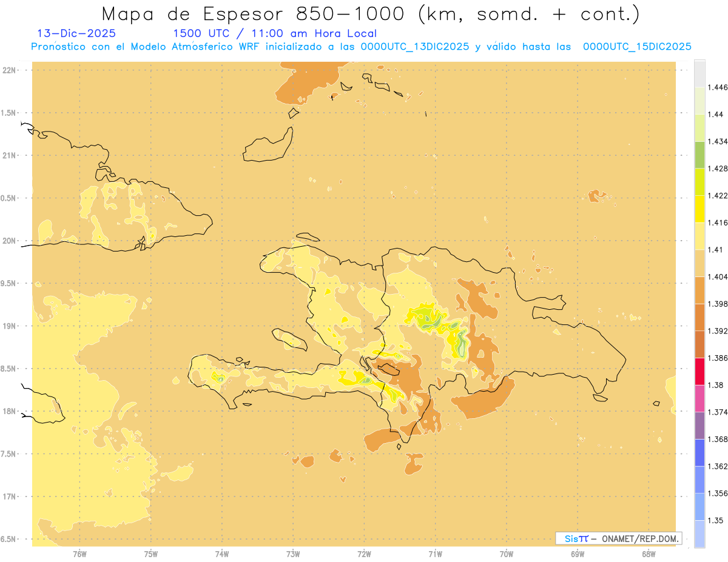Select legend value 1.422
Screen dimensions: 728x562
(x=717, y=195)
